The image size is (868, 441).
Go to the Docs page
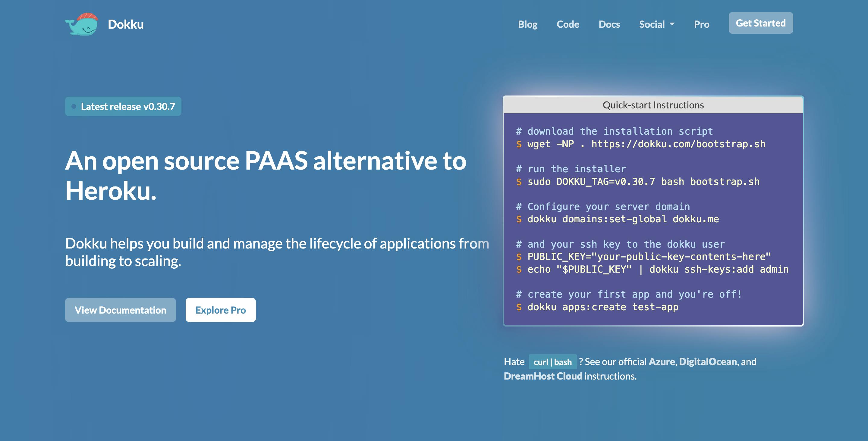(609, 24)
